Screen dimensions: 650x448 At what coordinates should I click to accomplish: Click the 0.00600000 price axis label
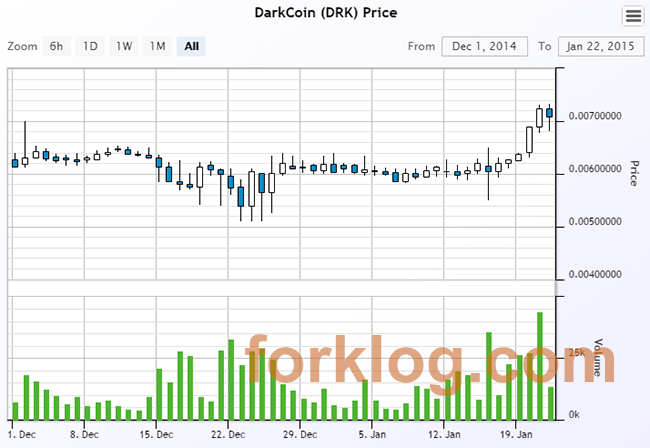[595, 169]
